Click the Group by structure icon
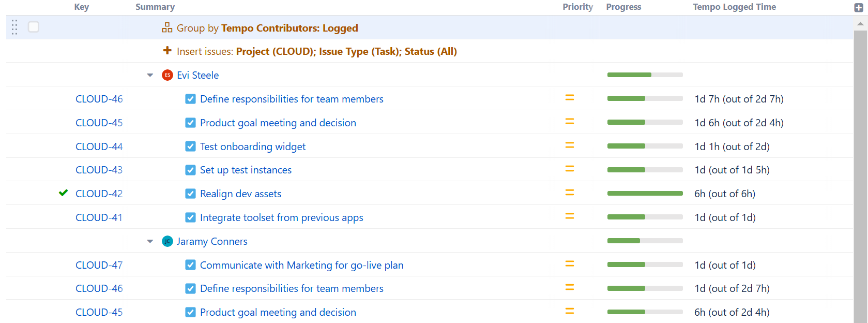 [167, 28]
